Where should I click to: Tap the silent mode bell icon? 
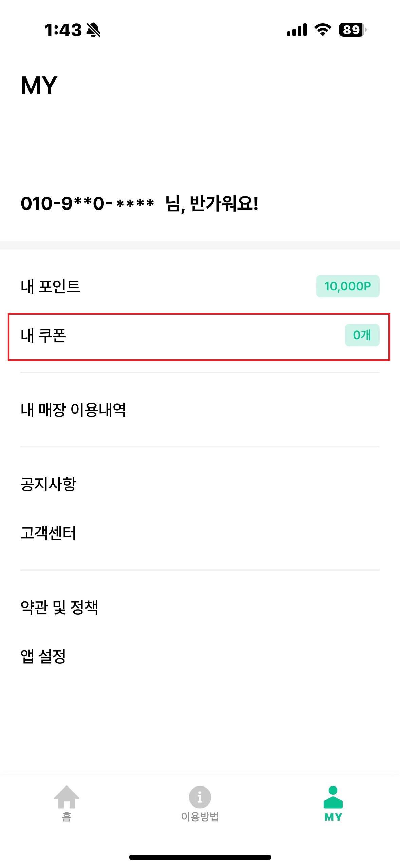(x=93, y=30)
